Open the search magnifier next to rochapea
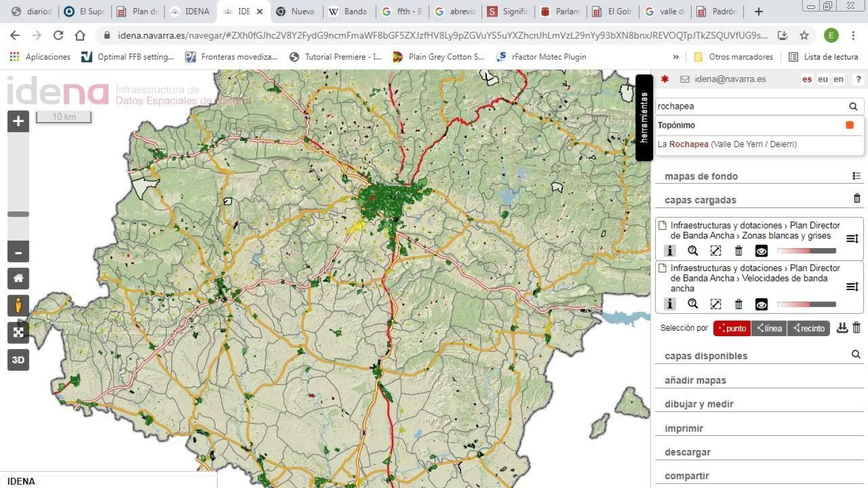Viewport: 868px width, 488px height. pos(853,107)
